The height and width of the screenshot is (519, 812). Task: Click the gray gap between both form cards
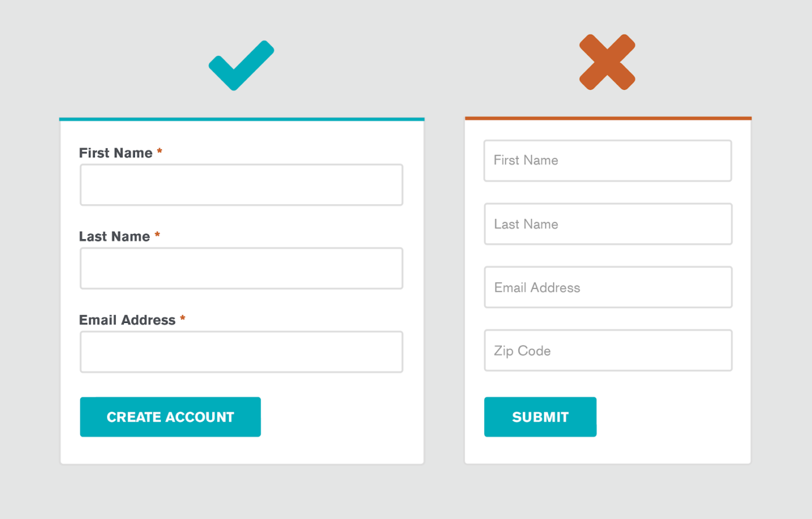(x=444, y=288)
